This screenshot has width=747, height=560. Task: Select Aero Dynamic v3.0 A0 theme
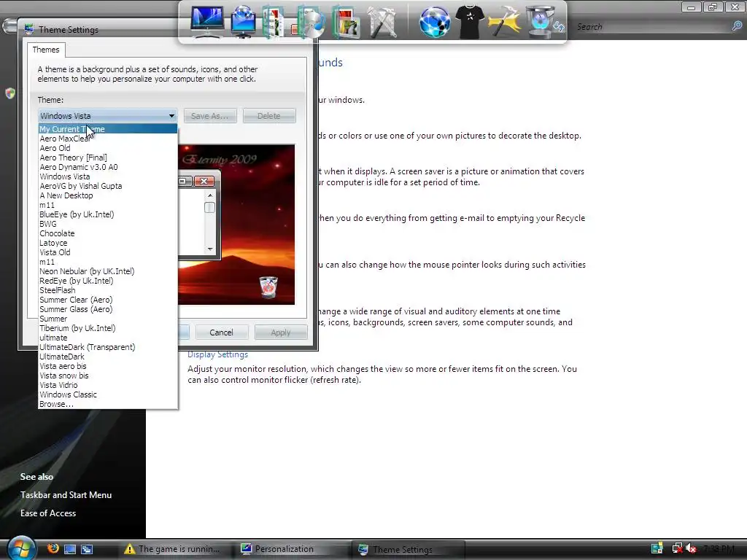(x=108, y=167)
